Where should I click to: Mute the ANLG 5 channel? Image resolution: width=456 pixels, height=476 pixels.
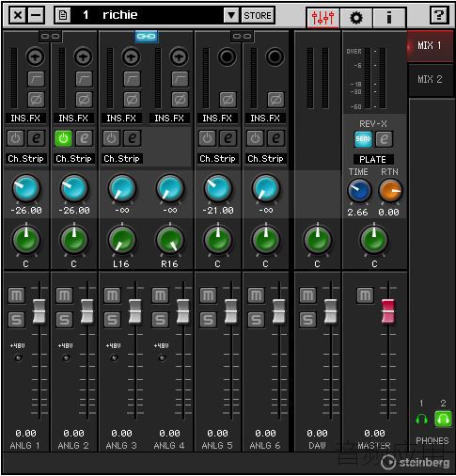[208, 295]
